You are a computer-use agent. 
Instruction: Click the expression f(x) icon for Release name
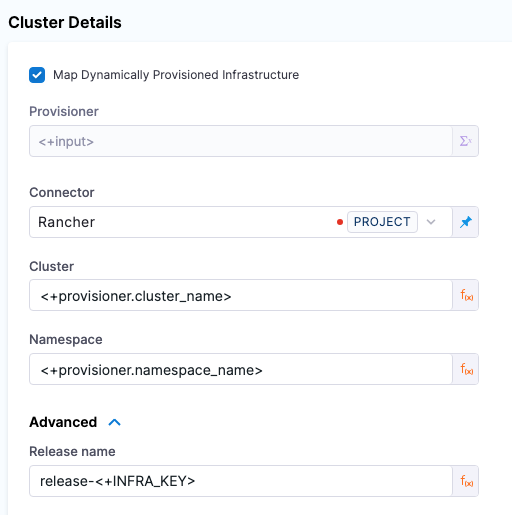point(466,481)
